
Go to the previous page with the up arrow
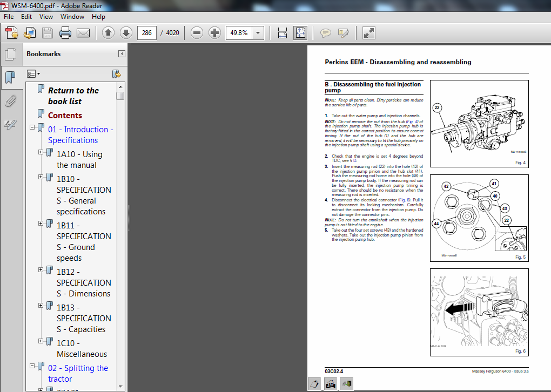[x=108, y=33]
